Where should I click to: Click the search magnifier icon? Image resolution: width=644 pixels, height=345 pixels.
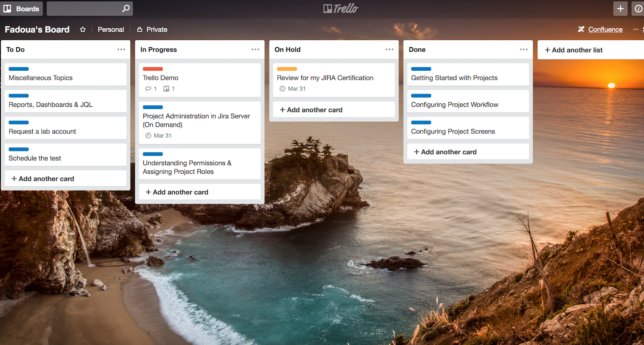pos(125,8)
